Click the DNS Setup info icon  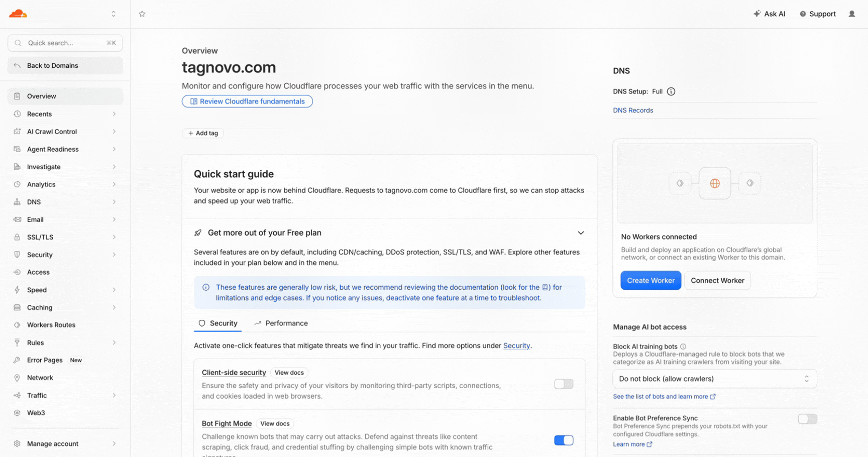pyautogui.click(x=671, y=91)
